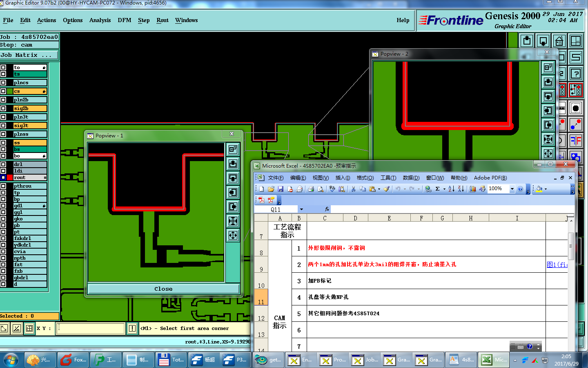This screenshot has width=588, height=368.
Task: Click pan right icon in Popview 1
Action: pyautogui.click(x=233, y=207)
